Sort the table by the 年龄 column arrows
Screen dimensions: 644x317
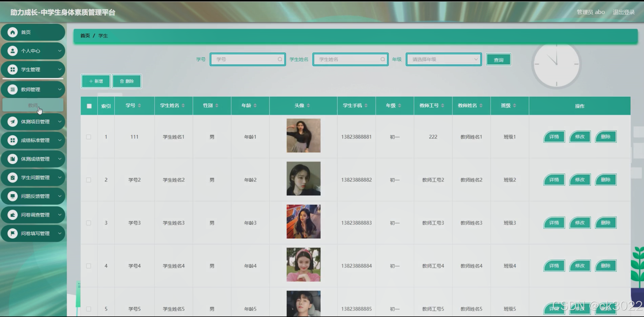pos(255,106)
